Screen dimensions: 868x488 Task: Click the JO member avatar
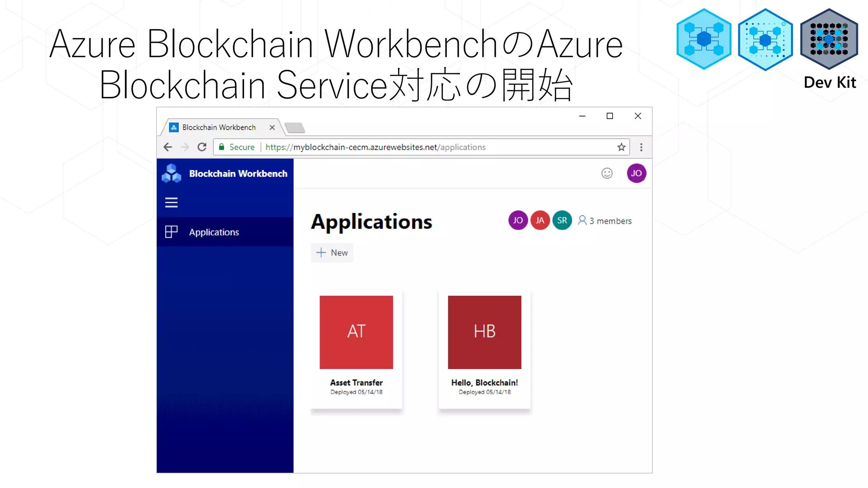coord(518,220)
